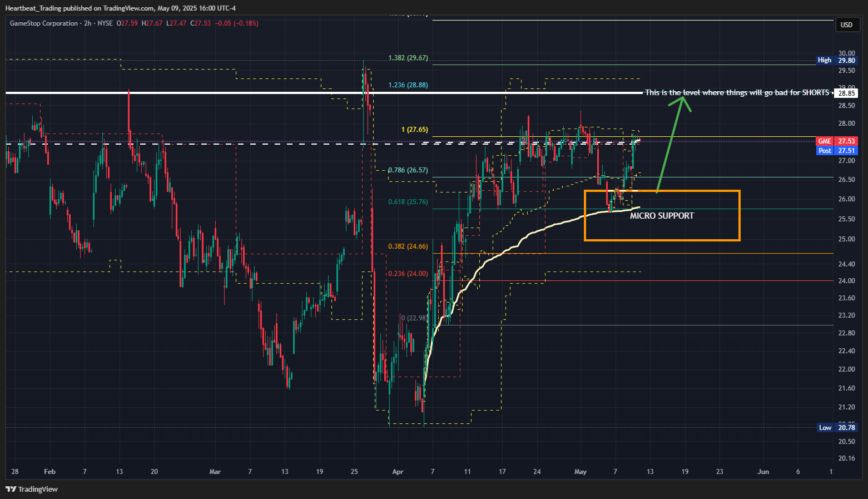Select the High 29.80 price label
Screen dimensions: 868x499
point(837,60)
